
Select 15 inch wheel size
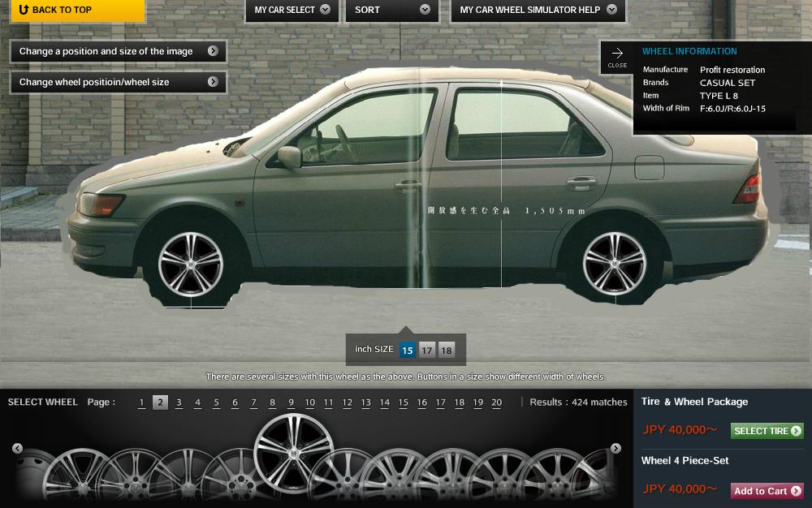408,351
